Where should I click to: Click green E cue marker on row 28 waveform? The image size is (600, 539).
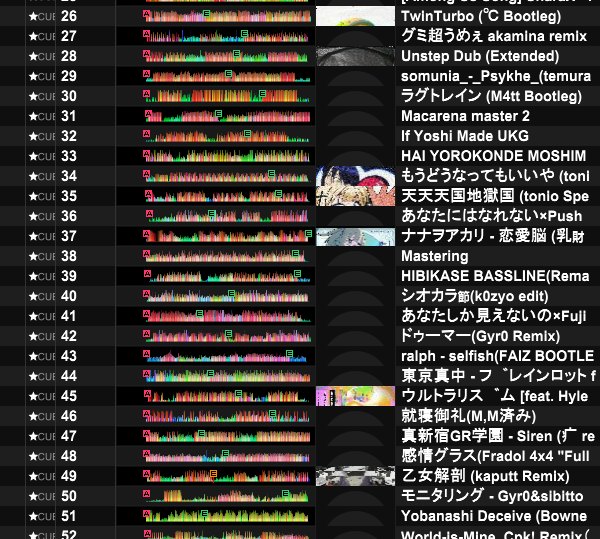[x=236, y=54]
